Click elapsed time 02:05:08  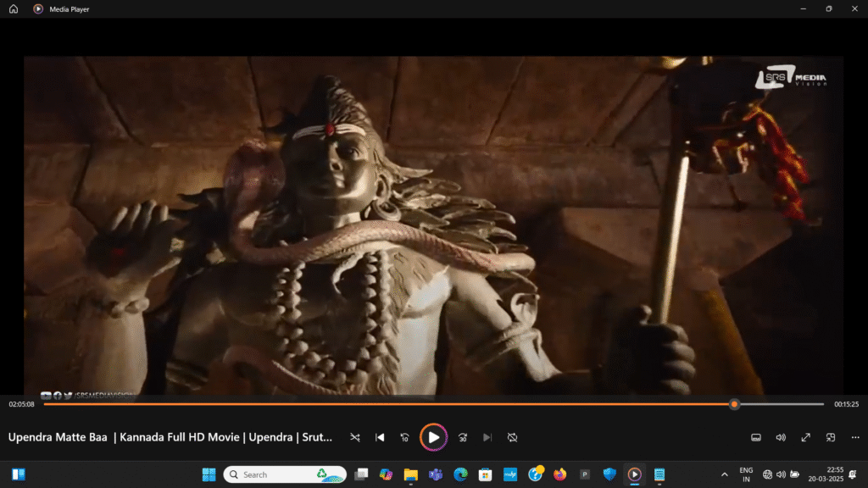click(x=21, y=404)
